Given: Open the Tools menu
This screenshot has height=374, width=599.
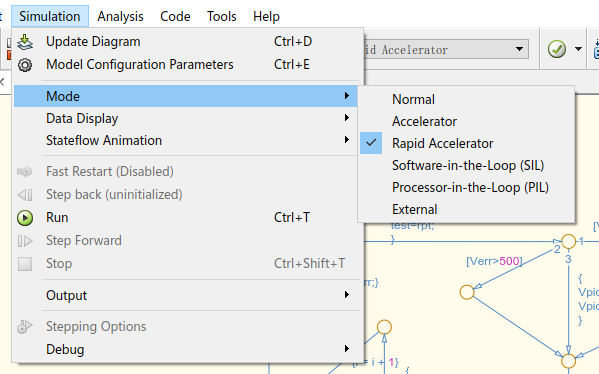Looking at the screenshot, I should coord(222,16).
